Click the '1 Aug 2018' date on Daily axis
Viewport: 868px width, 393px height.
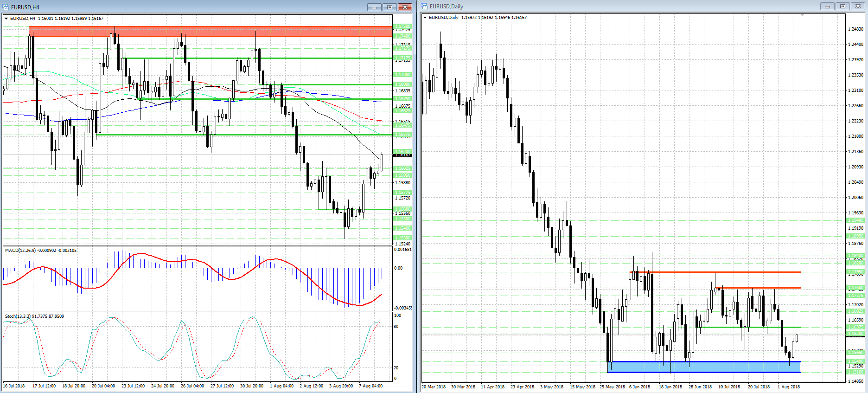pos(788,387)
